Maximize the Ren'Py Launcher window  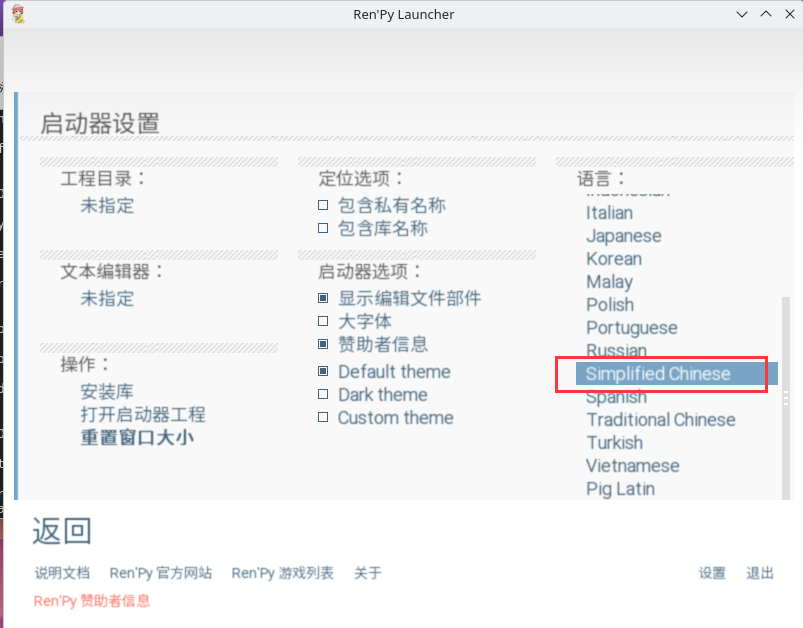766,14
